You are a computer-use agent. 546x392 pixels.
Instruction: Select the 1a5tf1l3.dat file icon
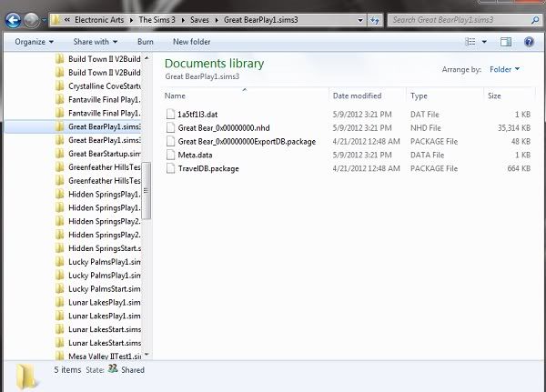tap(170, 115)
